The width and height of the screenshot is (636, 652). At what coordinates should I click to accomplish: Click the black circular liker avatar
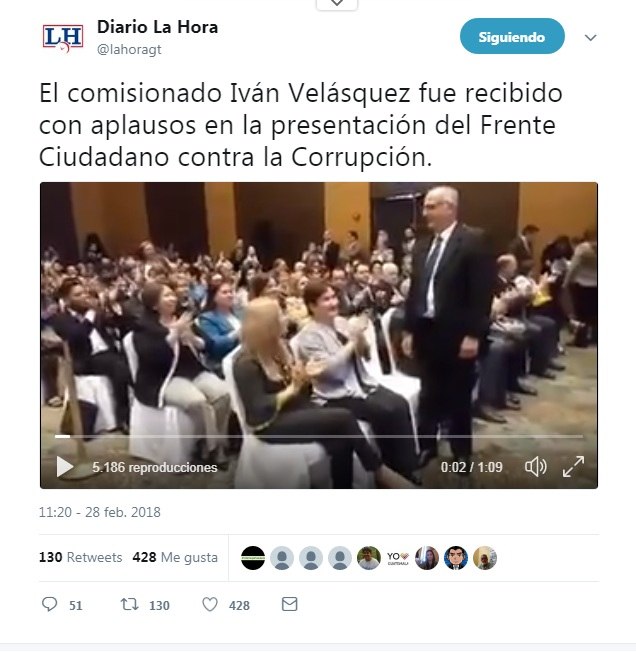(x=253, y=558)
